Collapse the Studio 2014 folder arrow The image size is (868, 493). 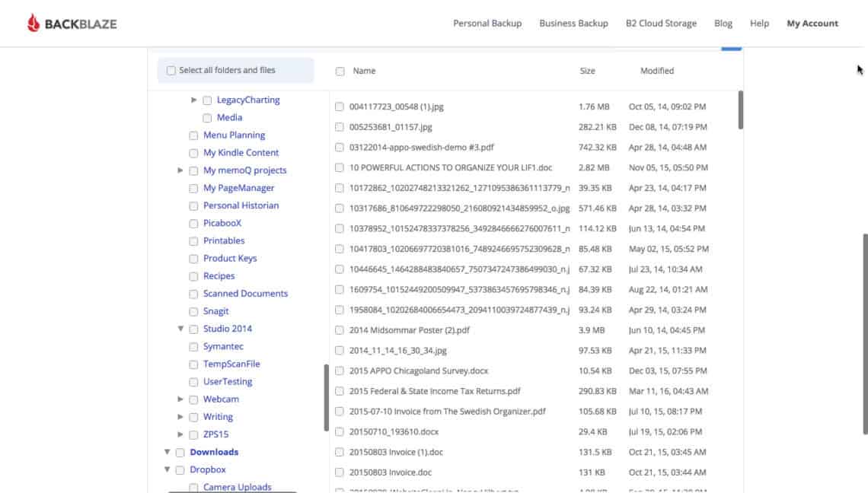180,329
